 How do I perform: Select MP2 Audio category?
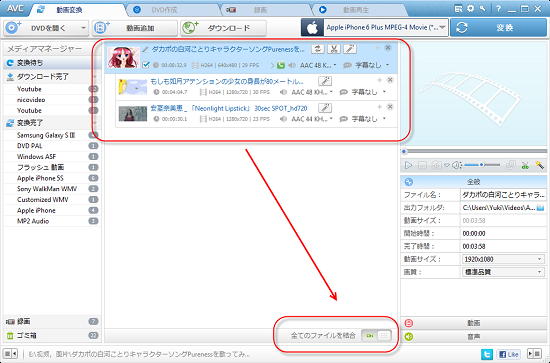coord(52,221)
